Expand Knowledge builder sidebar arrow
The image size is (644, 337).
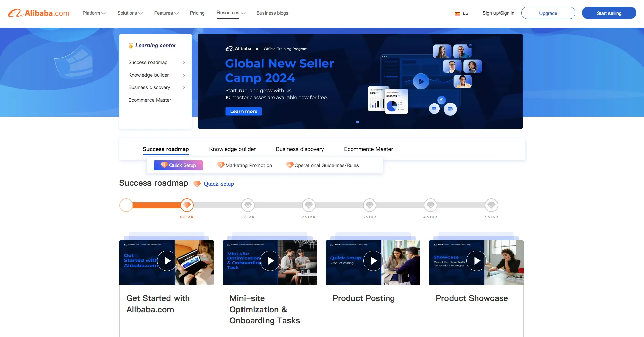pos(184,75)
